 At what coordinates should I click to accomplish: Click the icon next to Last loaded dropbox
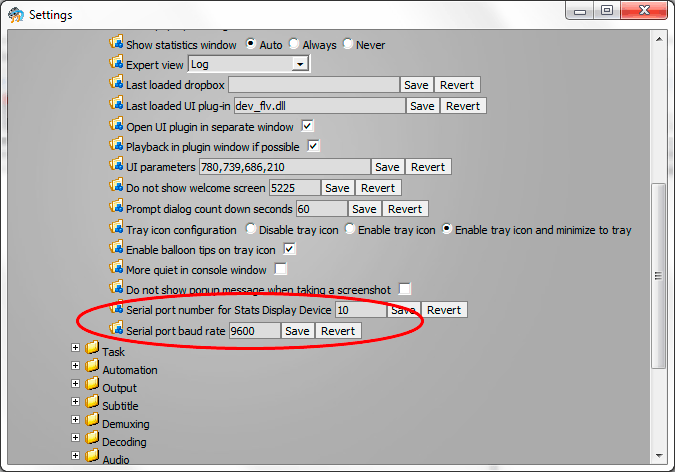[x=115, y=85]
